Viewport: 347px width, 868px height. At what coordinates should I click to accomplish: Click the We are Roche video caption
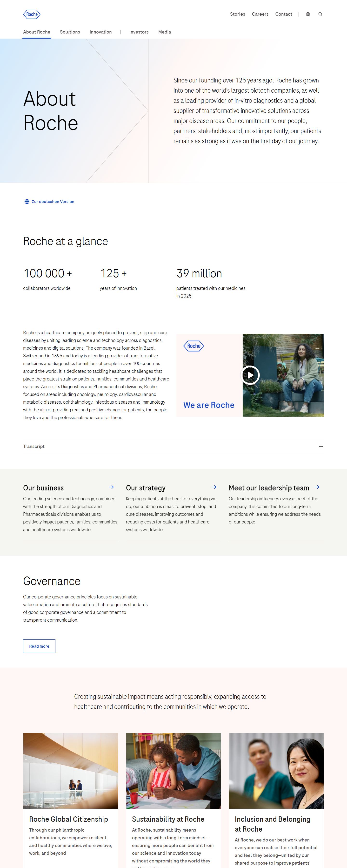coord(209,405)
